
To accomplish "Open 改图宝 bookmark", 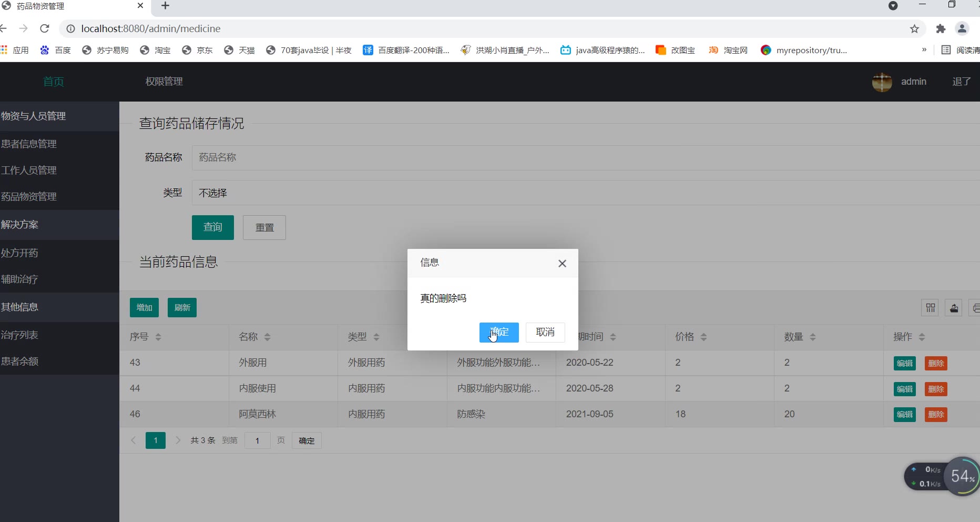I will point(675,50).
